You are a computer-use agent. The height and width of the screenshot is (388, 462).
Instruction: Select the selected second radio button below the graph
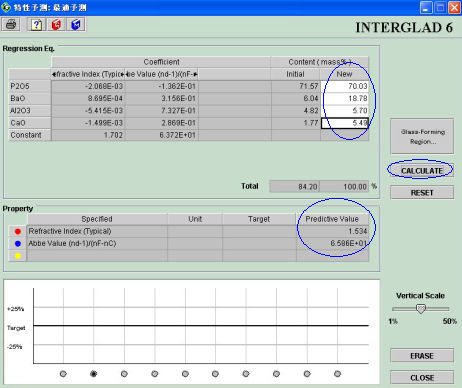(x=94, y=374)
